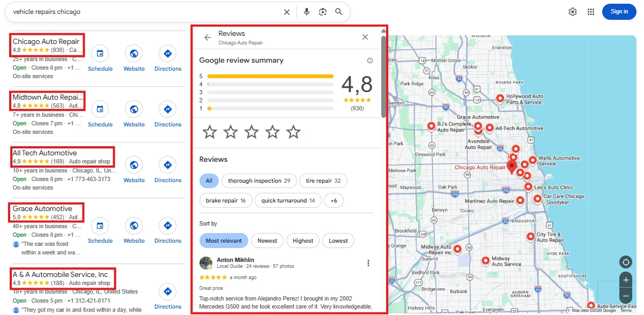Sort reviews by "Lowest" rating

point(338,241)
